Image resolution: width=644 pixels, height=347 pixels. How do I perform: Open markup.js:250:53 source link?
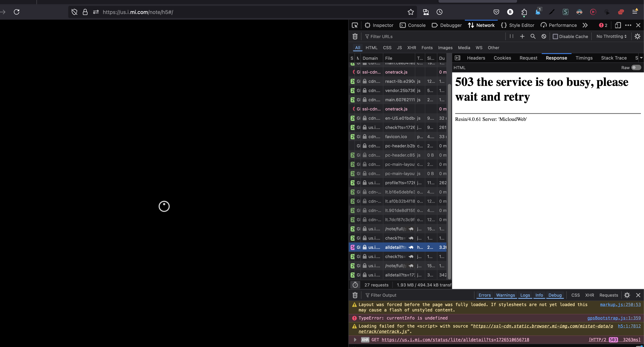pyautogui.click(x=620, y=305)
